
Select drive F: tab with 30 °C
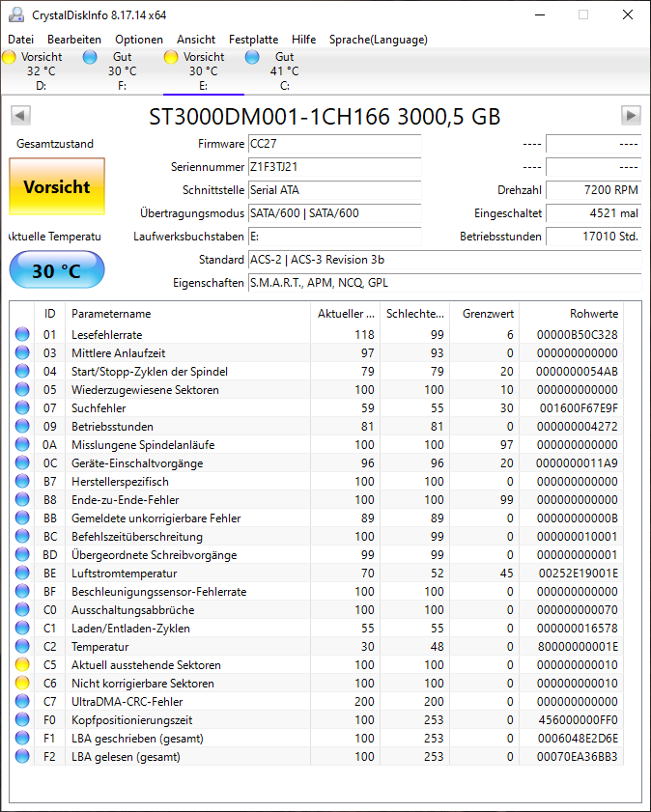[123, 70]
